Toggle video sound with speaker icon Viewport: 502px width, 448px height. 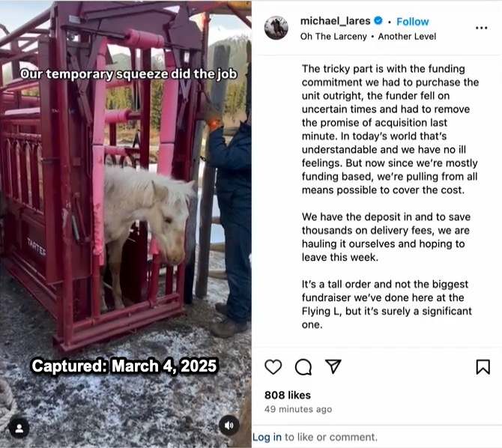[x=229, y=426]
